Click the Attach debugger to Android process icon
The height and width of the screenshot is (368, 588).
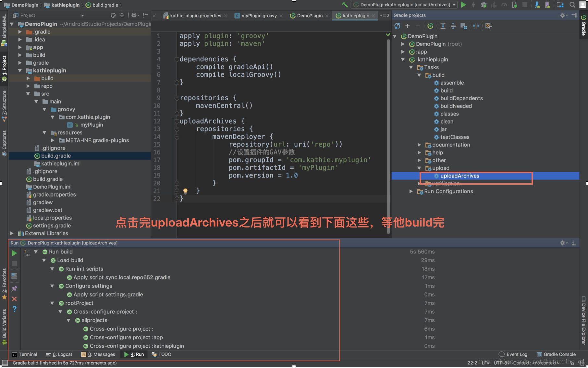coord(515,5)
